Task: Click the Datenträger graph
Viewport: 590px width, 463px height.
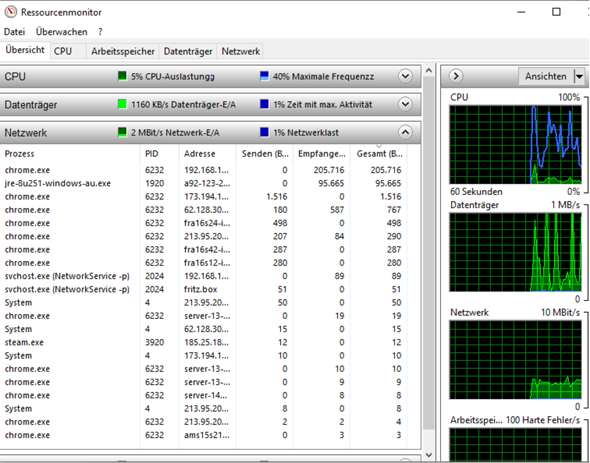Action: tap(515, 252)
